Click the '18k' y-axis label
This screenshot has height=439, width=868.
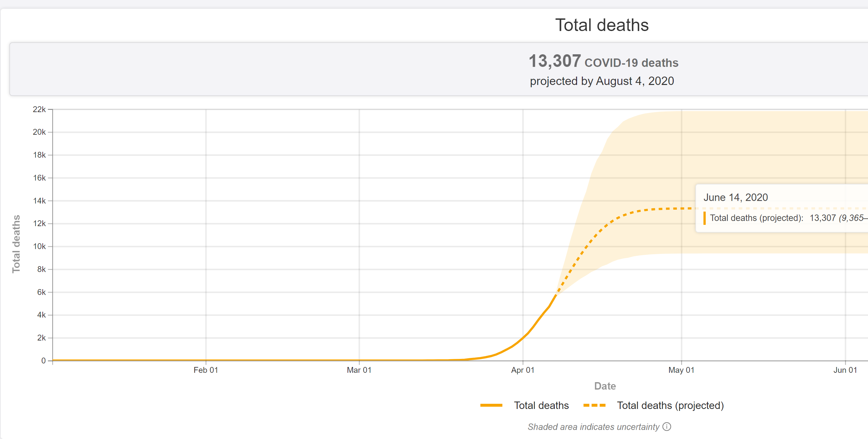point(39,155)
